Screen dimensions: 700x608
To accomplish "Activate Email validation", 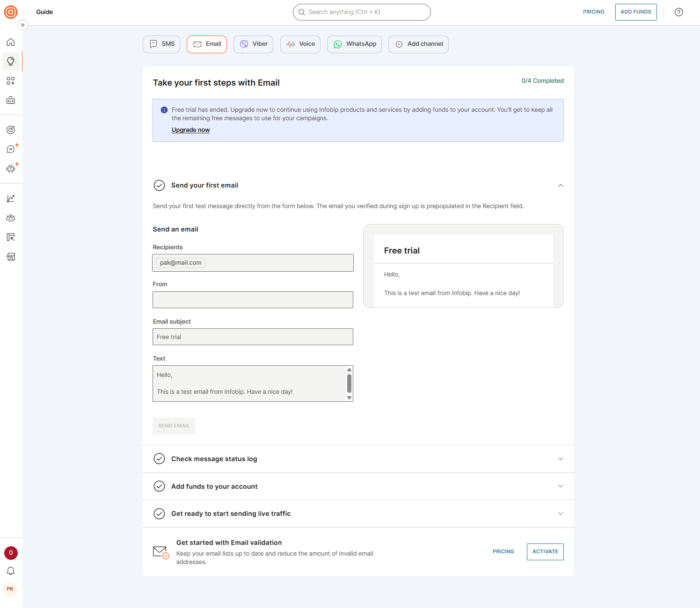I will 545,552.
